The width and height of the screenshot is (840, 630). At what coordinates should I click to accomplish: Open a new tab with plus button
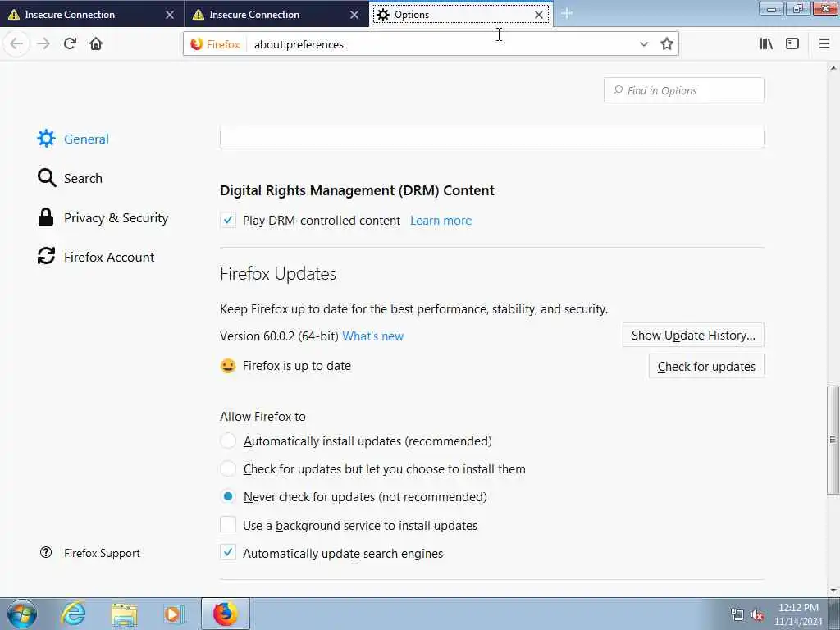pos(567,14)
